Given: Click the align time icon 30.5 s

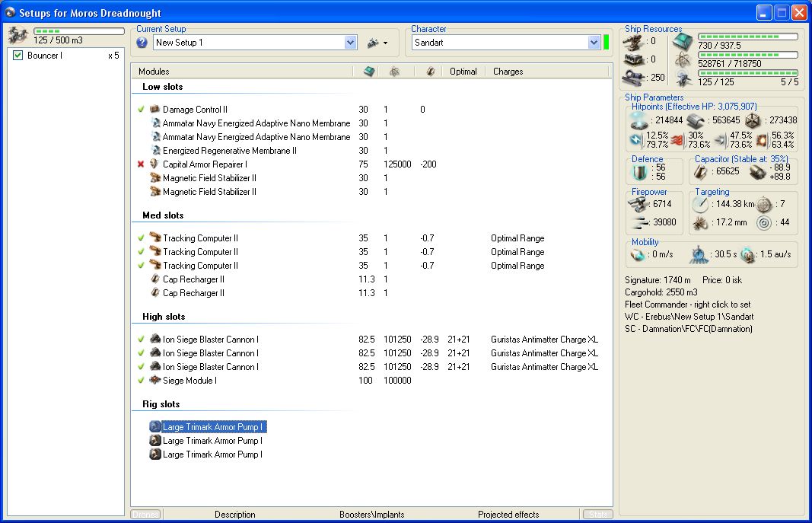Looking at the screenshot, I should (x=699, y=254).
